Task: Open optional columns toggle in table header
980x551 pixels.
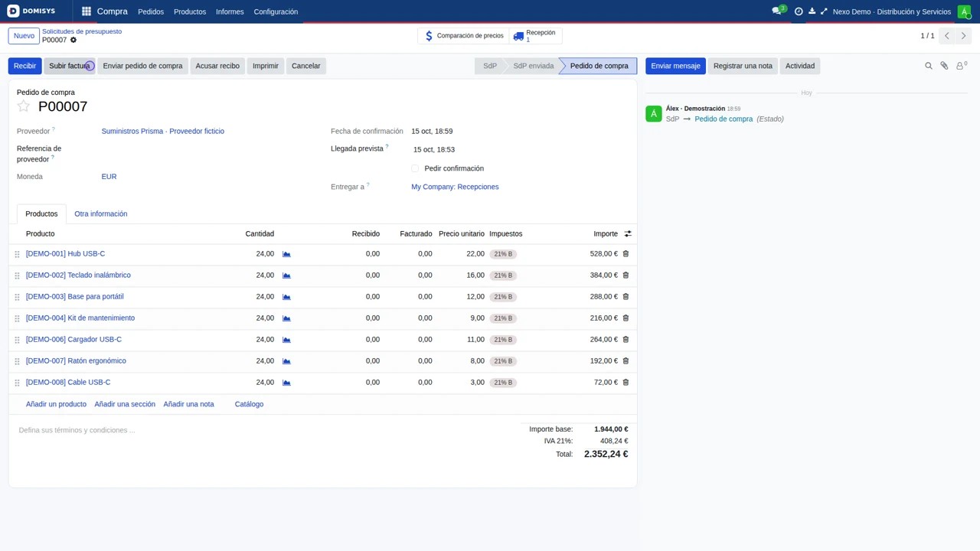Action: pos(628,234)
